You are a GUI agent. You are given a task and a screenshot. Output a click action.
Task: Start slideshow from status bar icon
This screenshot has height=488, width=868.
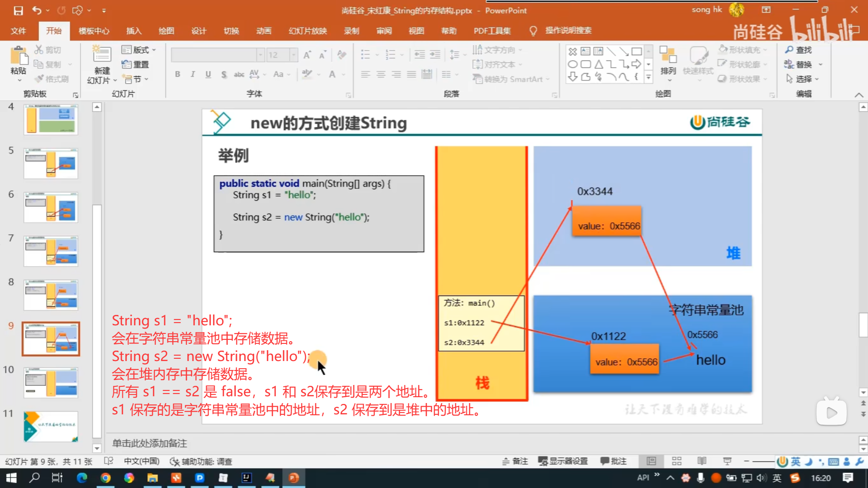pos(727,461)
